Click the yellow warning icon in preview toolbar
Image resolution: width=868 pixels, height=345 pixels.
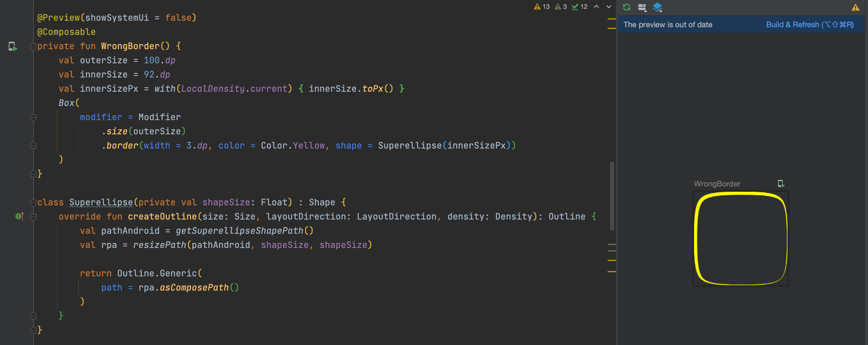click(855, 7)
